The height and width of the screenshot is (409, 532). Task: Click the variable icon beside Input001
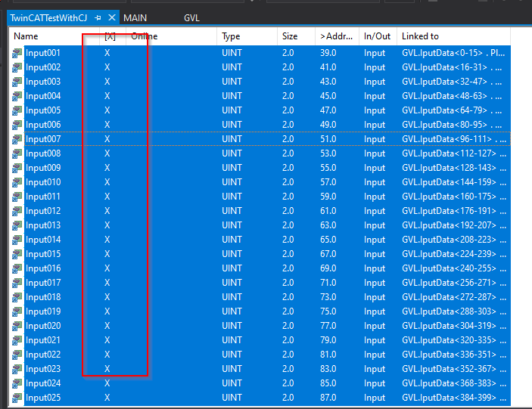click(x=17, y=53)
